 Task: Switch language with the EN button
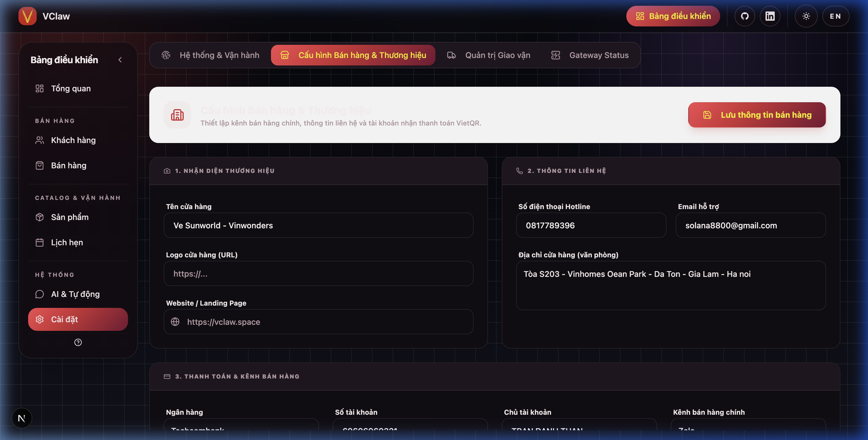[x=835, y=16]
